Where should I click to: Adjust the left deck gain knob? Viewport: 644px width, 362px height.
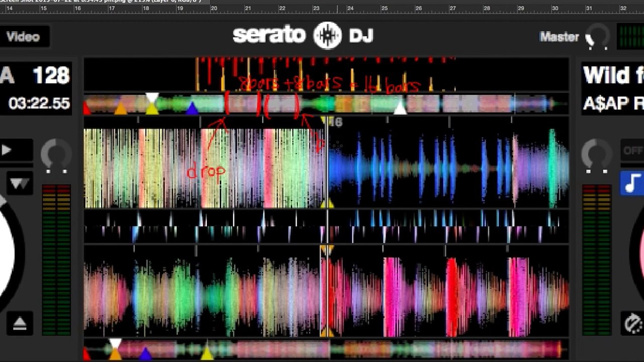(x=56, y=155)
